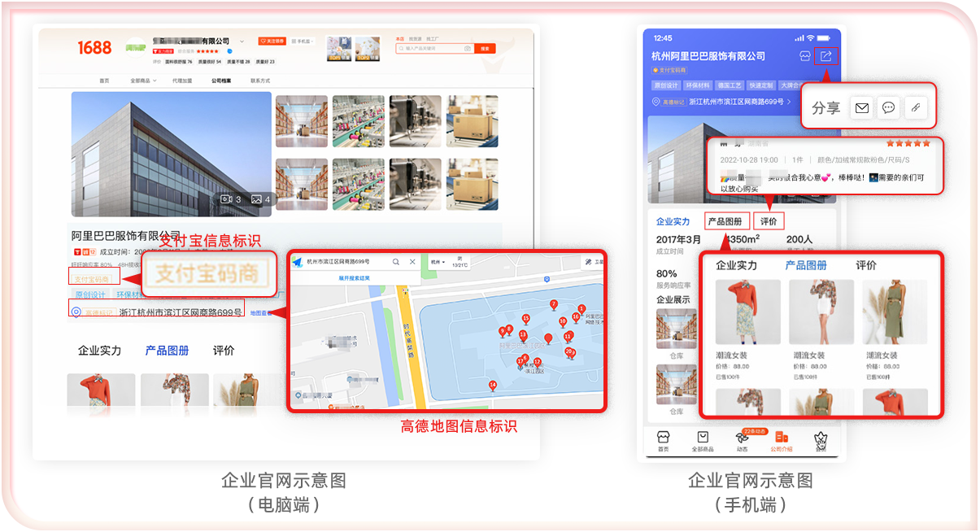The image size is (980, 532).
Task: Open the large building photo on desktop
Action: tap(172, 154)
